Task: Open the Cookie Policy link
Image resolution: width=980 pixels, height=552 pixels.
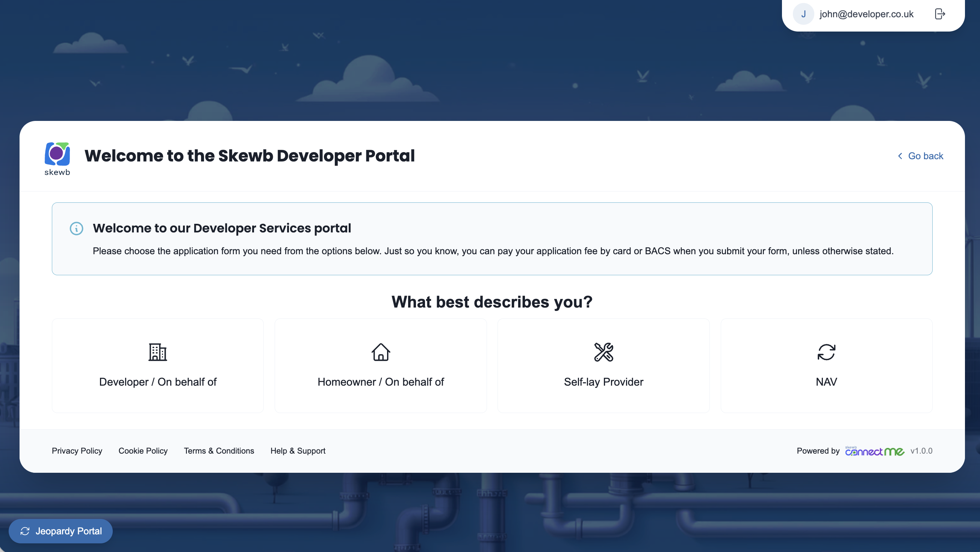Action: (x=143, y=451)
